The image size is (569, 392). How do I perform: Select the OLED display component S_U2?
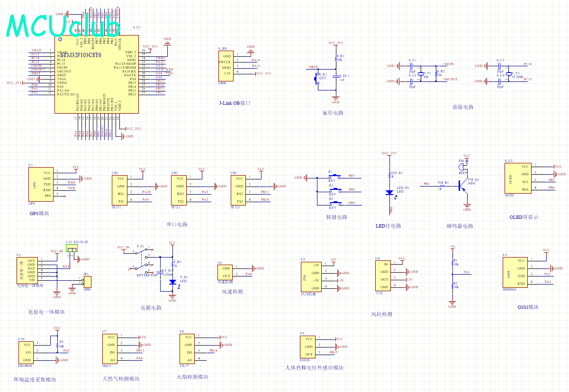point(518,178)
